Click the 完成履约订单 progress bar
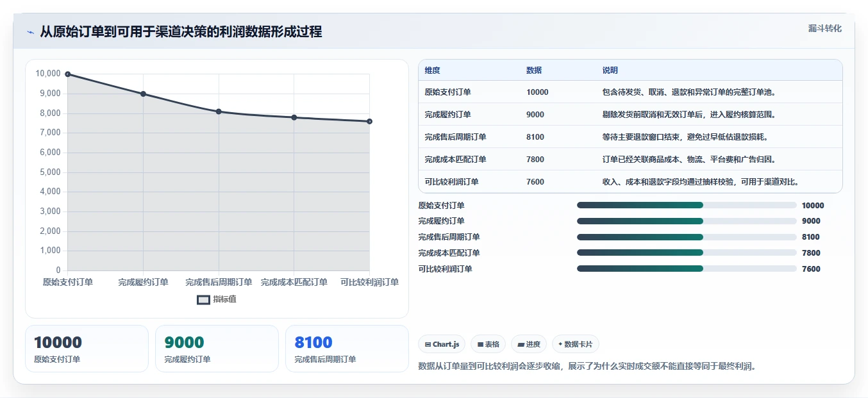This screenshot has width=868, height=398. [687, 221]
